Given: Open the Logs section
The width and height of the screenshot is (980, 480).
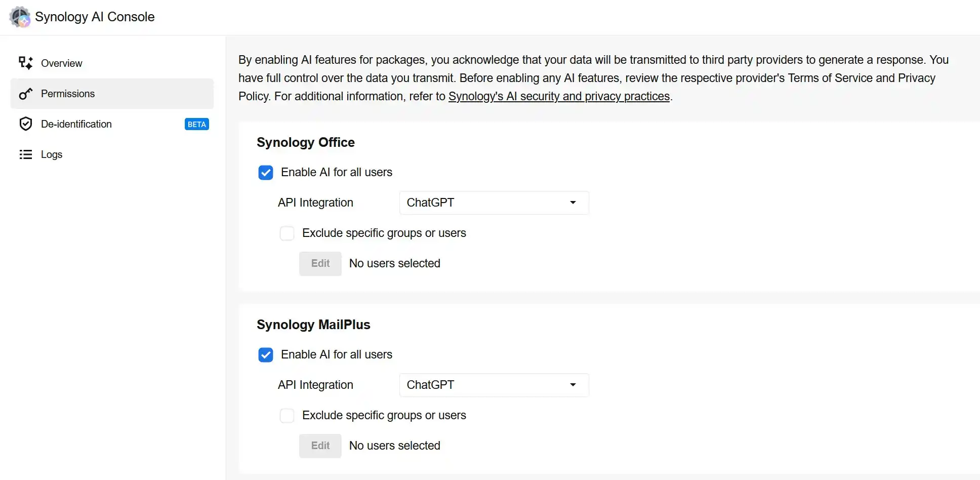Looking at the screenshot, I should coord(112,154).
